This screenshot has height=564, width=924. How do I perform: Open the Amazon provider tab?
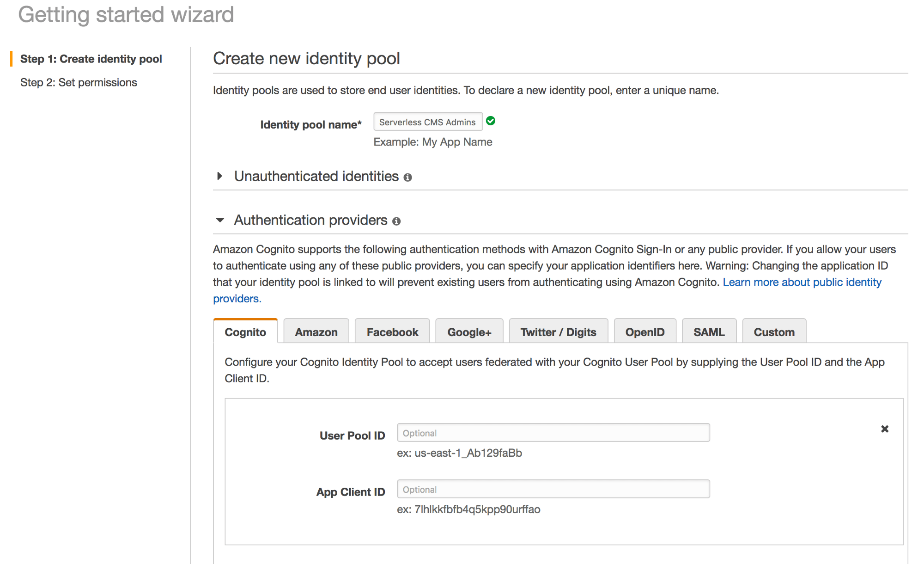(316, 331)
